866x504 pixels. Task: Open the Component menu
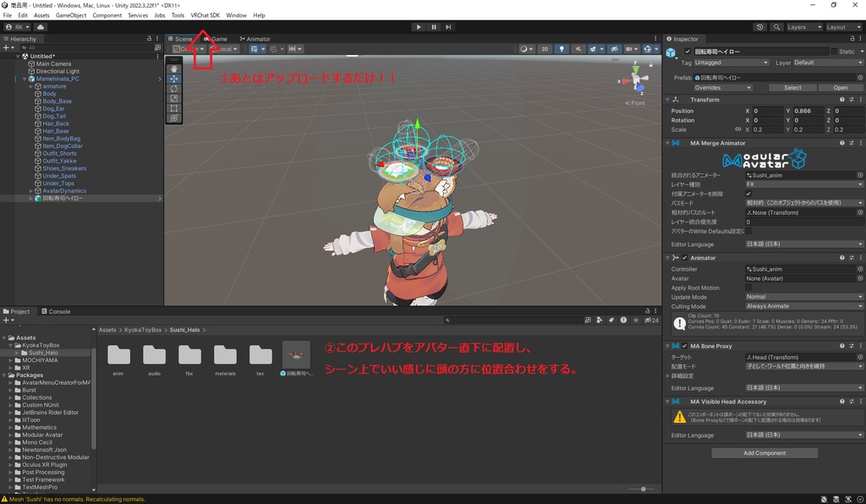click(x=107, y=15)
